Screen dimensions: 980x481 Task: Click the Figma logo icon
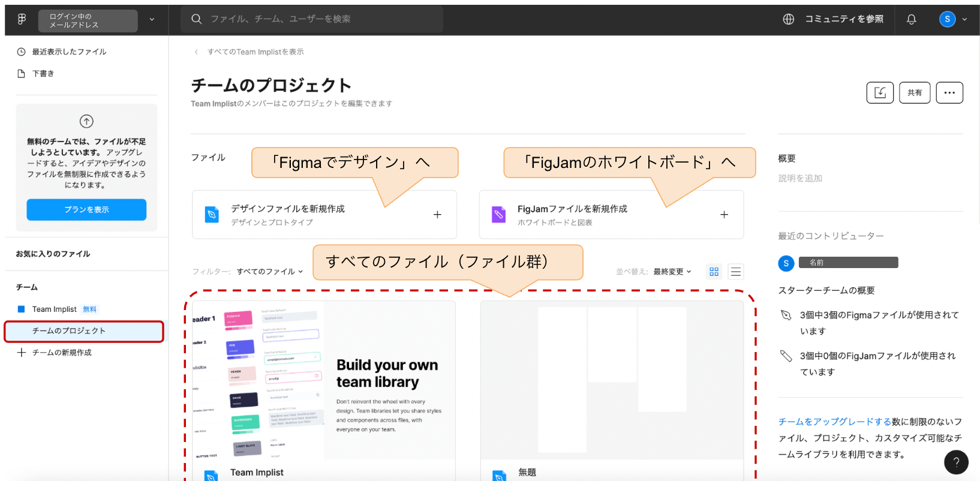click(x=22, y=19)
